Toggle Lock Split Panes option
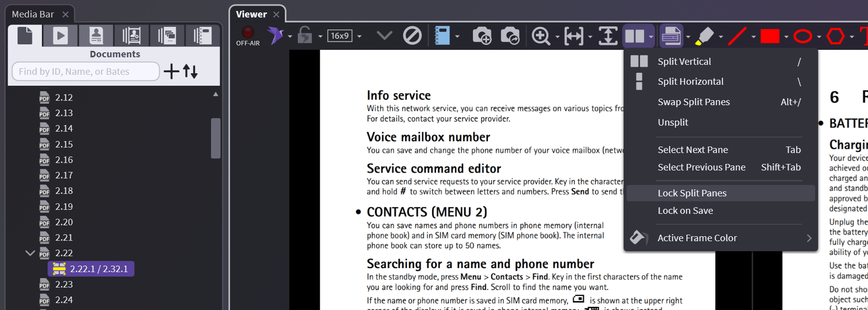This screenshot has height=310, width=868. tap(692, 193)
